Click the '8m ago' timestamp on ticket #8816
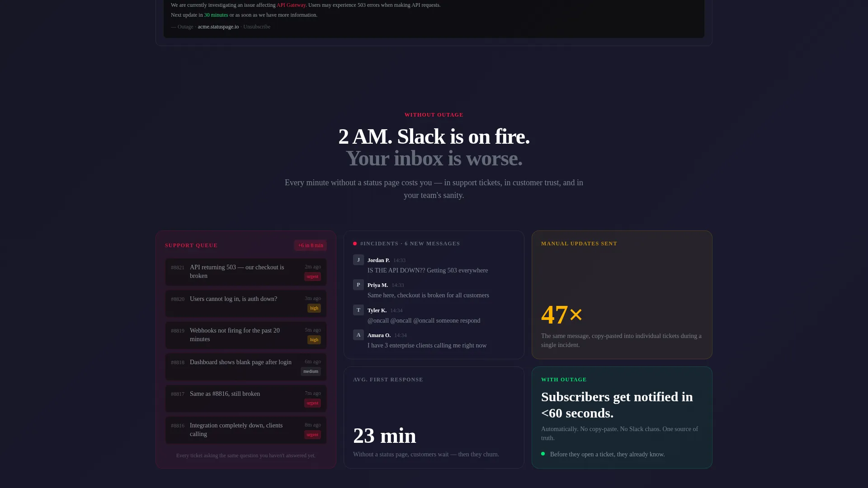 pyautogui.click(x=313, y=425)
